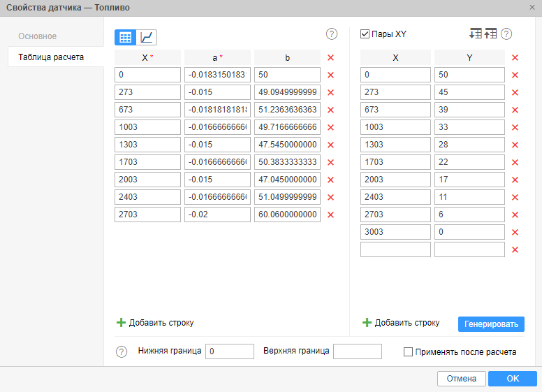
Task: Open help icon above calculation table
Action: click(332, 34)
